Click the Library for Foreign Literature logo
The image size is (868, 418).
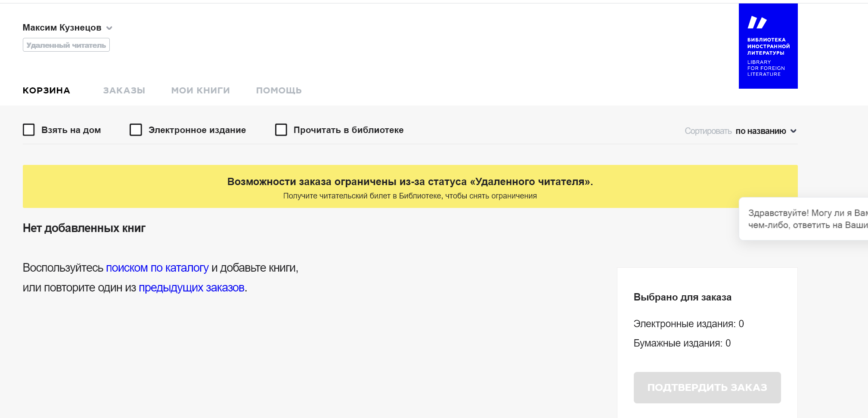point(768,46)
